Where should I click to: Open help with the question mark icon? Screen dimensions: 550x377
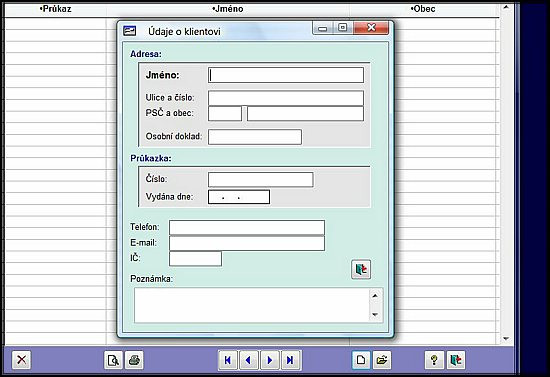[434, 360]
